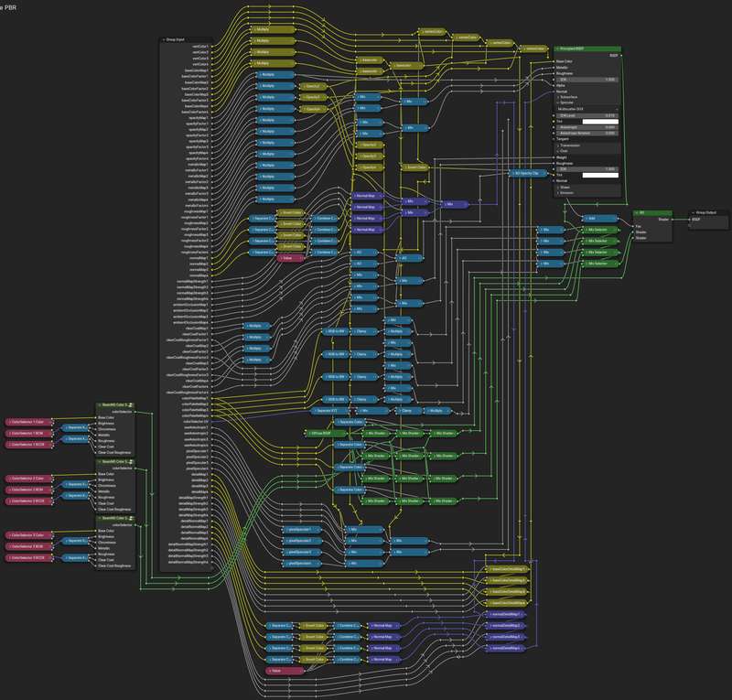The image size is (732, 700).
Task: Select the pixelSpecular1 node
Action: [302, 530]
